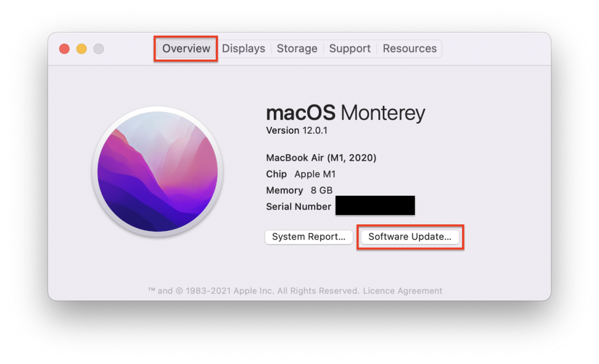Click the macOS Monterey circular logo
Screen dimensions: 599x364
click(x=157, y=172)
